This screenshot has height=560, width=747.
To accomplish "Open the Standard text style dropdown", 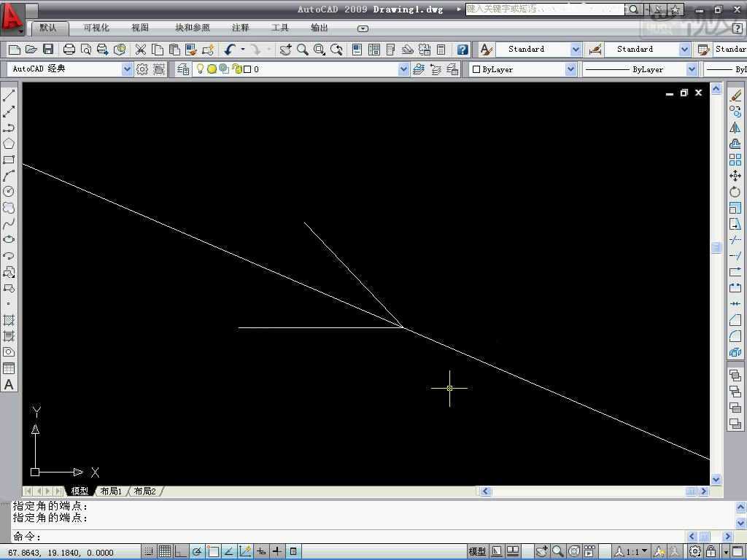I will (x=576, y=49).
